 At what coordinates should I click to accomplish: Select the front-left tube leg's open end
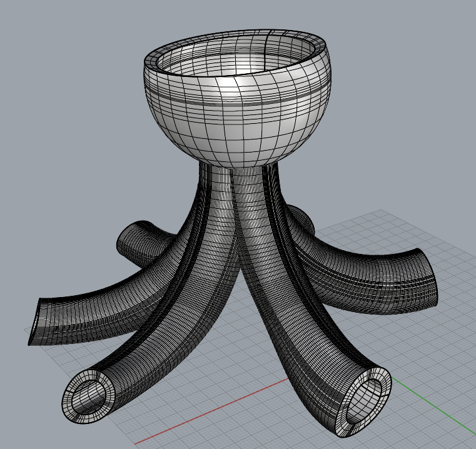(x=89, y=397)
